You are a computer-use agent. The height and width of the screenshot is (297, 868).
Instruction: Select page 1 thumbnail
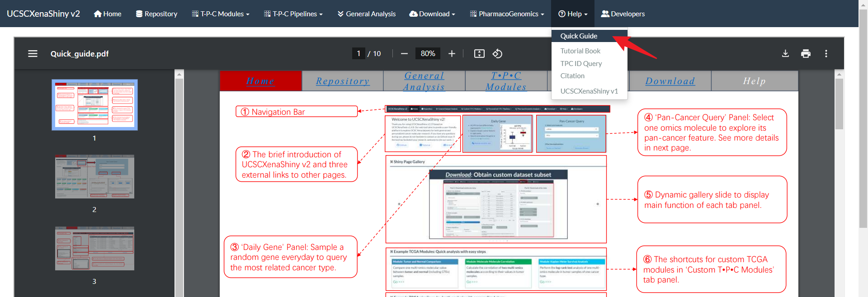(x=94, y=105)
